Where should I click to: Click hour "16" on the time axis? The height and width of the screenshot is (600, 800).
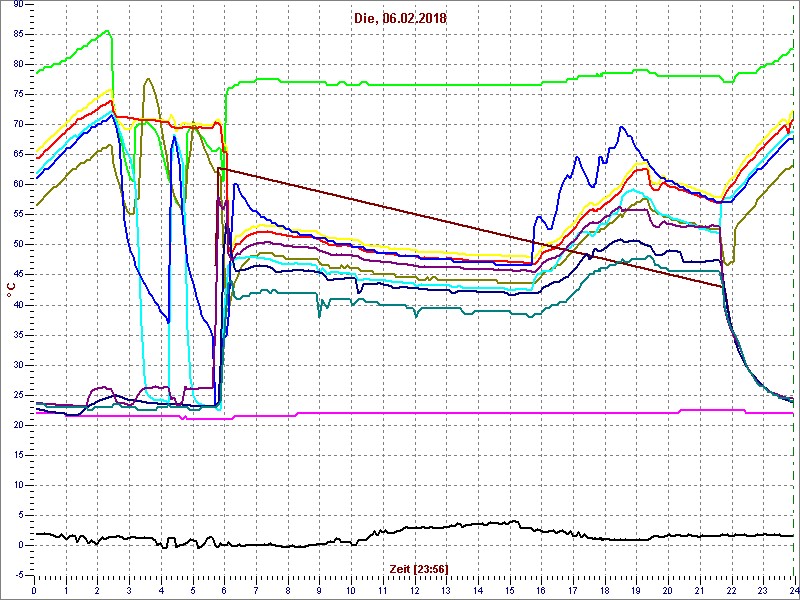point(541,588)
